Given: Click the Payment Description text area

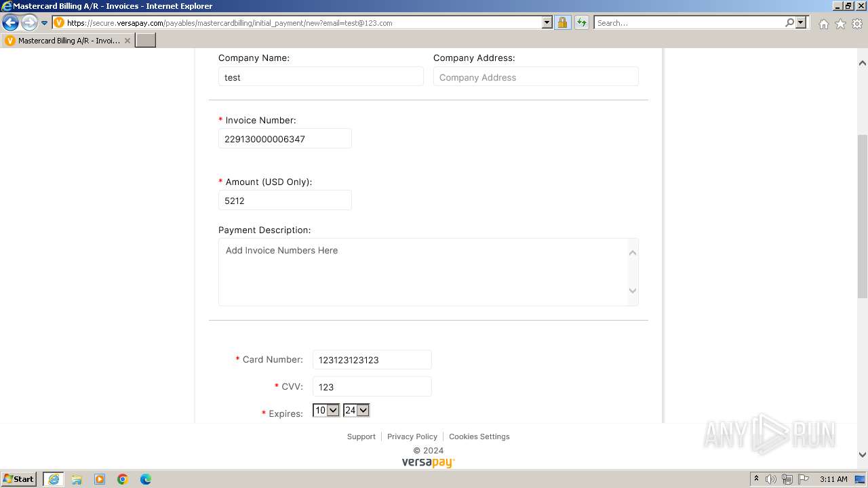Looking at the screenshot, I should [x=429, y=272].
